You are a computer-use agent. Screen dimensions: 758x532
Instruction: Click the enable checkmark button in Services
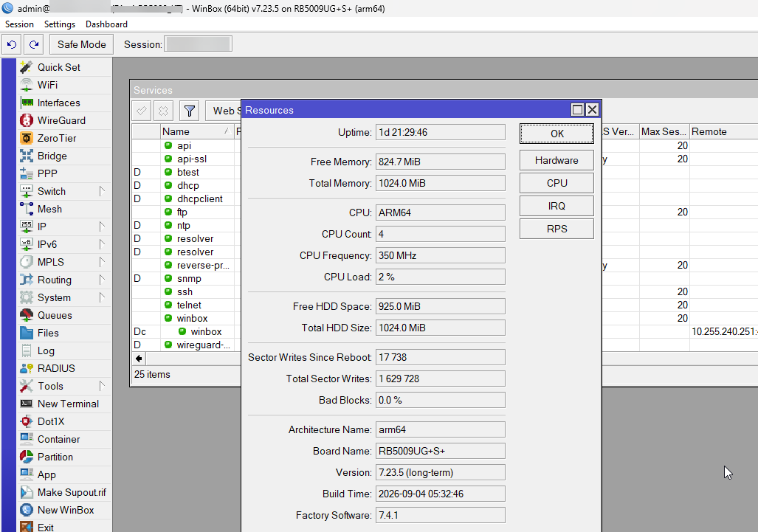point(142,111)
